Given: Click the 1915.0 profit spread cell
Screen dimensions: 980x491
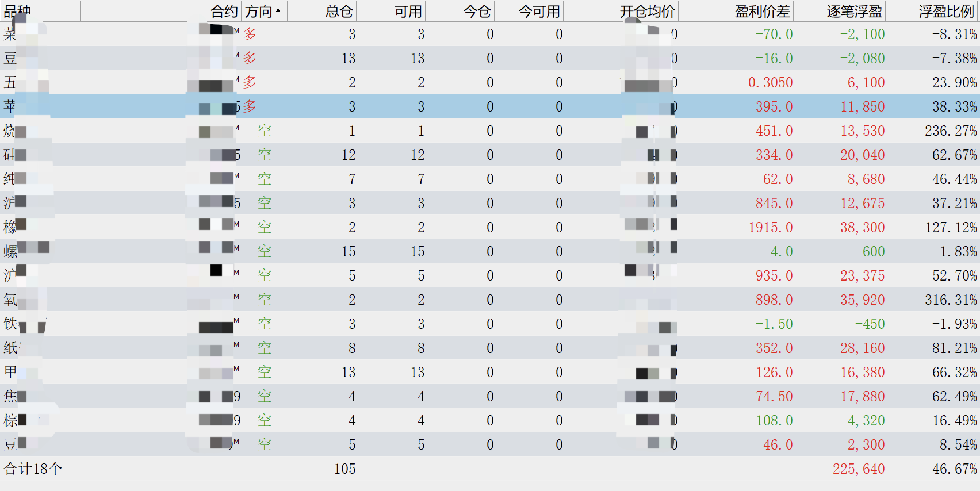Looking at the screenshot, I should [770, 227].
